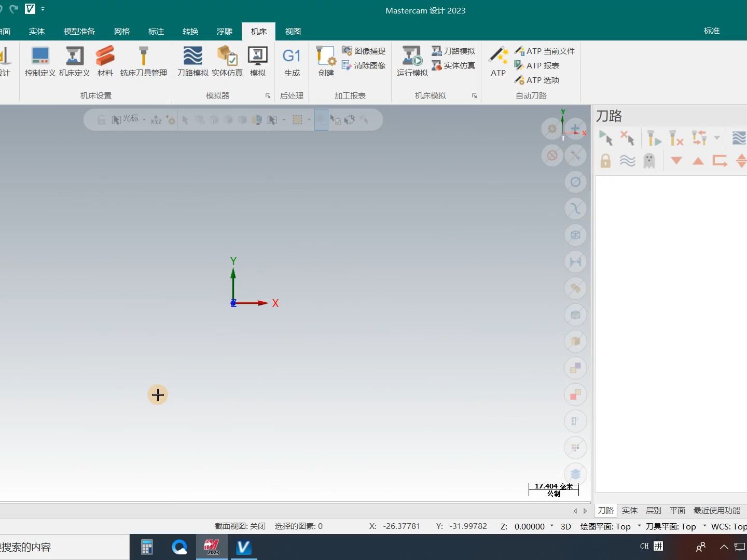The image size is (747, 560).
Task: Regenerate selected operations tool icon
Action: 654,138
